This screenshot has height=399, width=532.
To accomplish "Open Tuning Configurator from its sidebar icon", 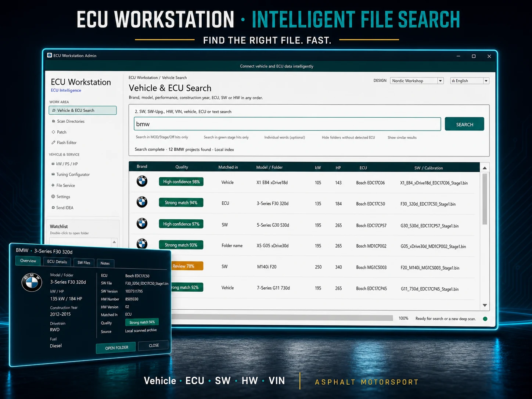I will (53, 175).
